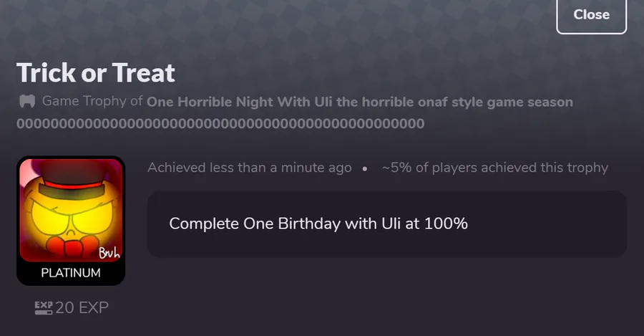The height and width of the screenshot is (336, 644).
Task: Click the dot separator after minute ago
Action: pyautogui.click(x=365, y=168)
